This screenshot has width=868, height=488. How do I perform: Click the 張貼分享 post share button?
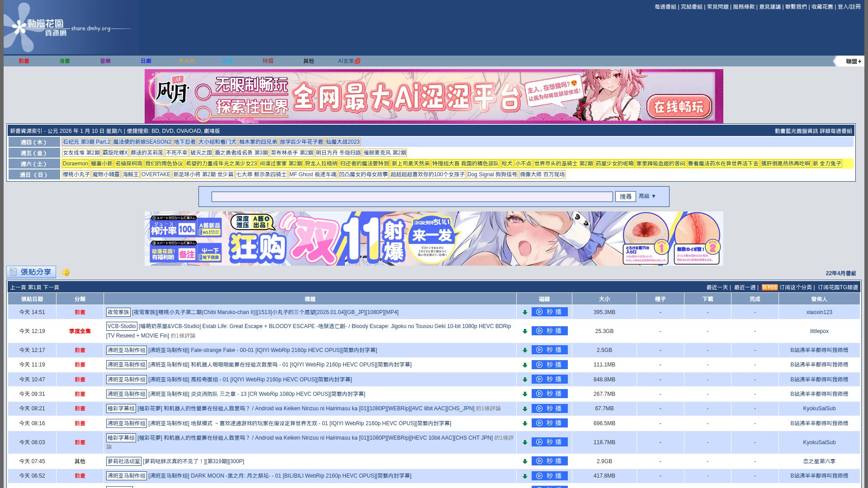[31, 272]
